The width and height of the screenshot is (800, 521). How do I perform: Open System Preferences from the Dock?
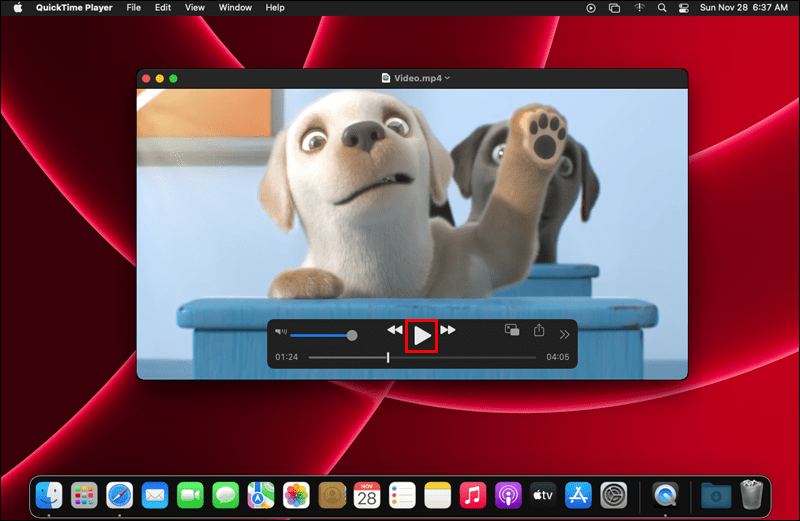pos(613,495)
